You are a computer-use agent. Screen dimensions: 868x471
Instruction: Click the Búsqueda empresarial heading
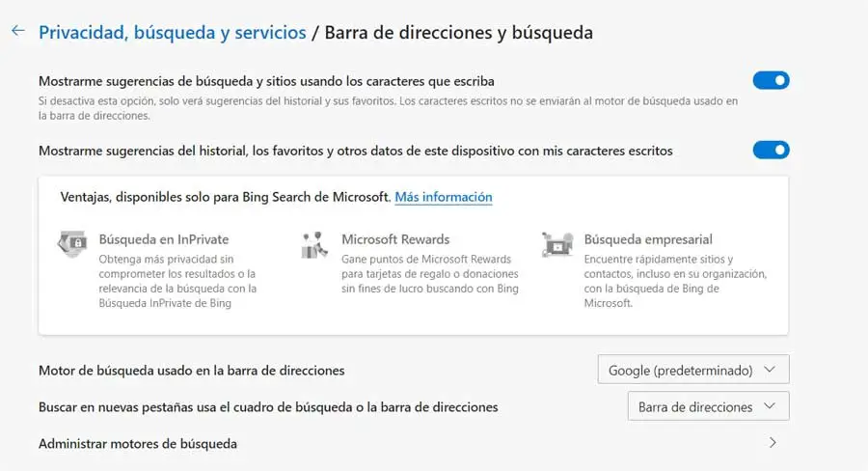(648, 239)
